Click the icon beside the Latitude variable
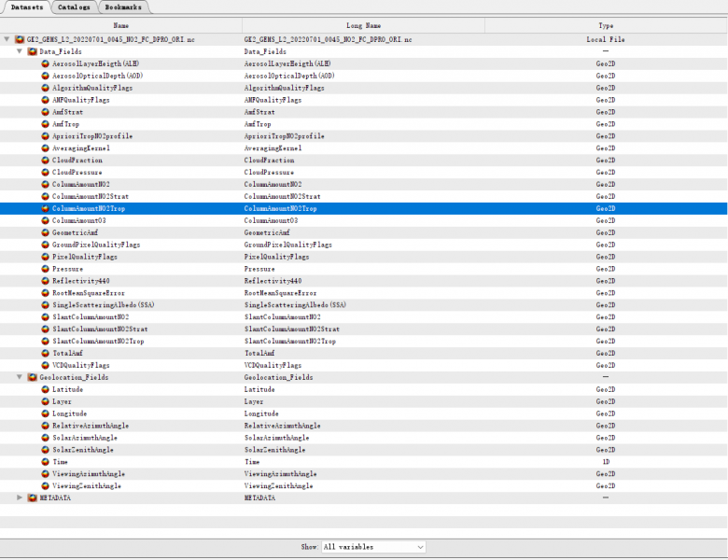 tap(45, 389)
